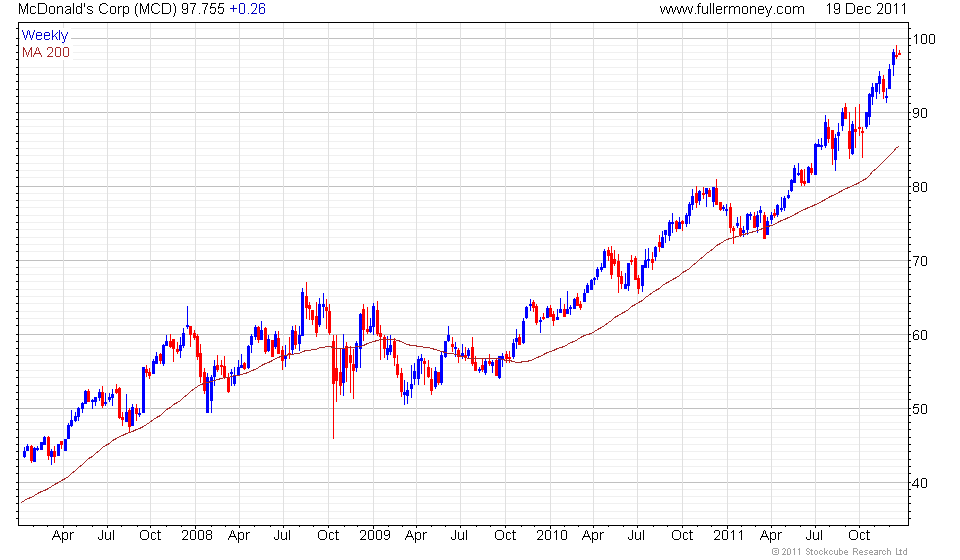The height and width of the screenshot is (560, 960).
Task: Click the blue Weekly legend label
Action: pyautogui.click(x=45, y=35)
